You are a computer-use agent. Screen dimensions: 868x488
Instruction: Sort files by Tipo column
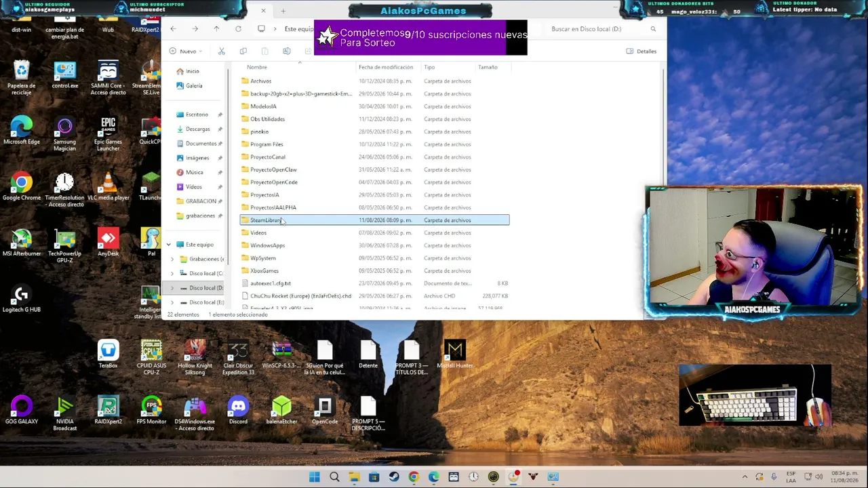pos(429,67)
